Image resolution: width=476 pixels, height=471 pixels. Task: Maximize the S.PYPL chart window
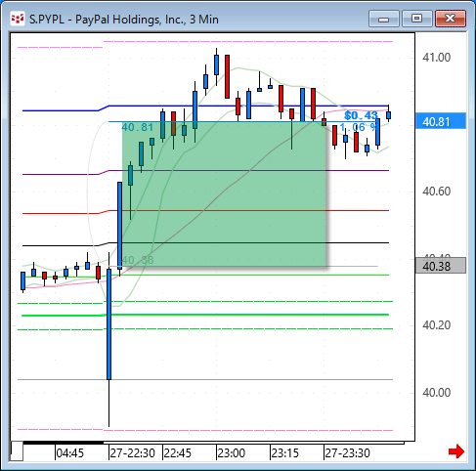[416, 19]
